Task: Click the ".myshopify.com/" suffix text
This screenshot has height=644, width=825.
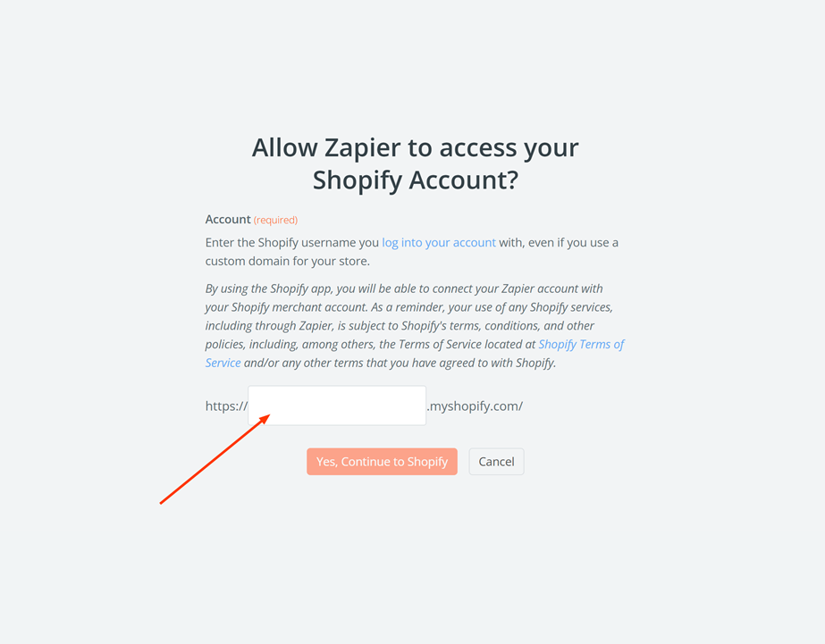Action: tap(473, 406)
